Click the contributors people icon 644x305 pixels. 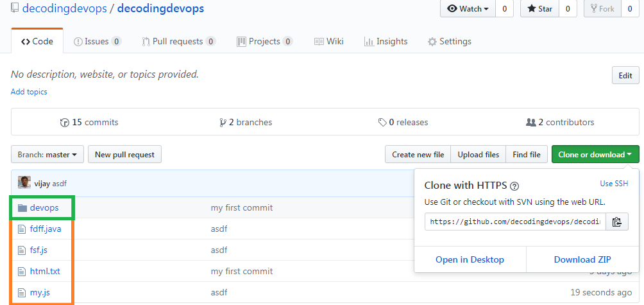(x=530, y=123)
